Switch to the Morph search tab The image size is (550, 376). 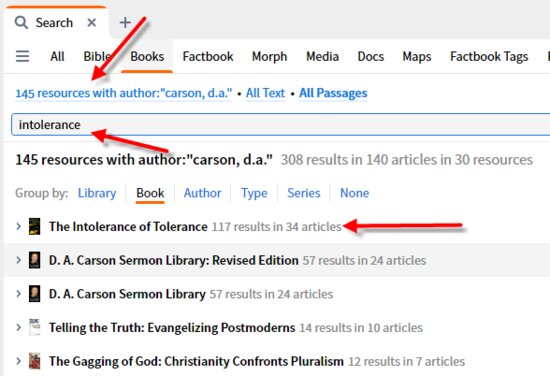point(269,56)
